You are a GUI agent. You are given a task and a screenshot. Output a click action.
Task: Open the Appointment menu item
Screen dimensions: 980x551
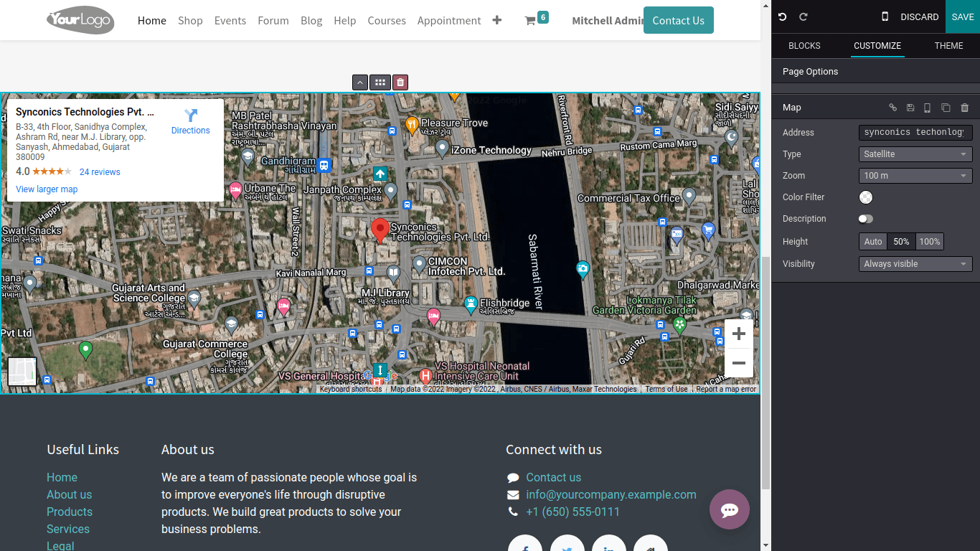point(449,21)
